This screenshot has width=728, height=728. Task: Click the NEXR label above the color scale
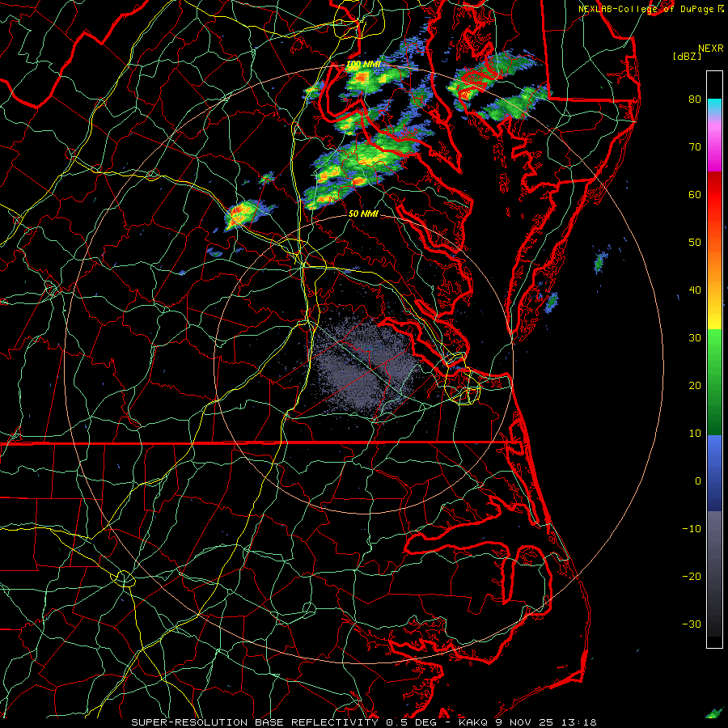[711, 49]
